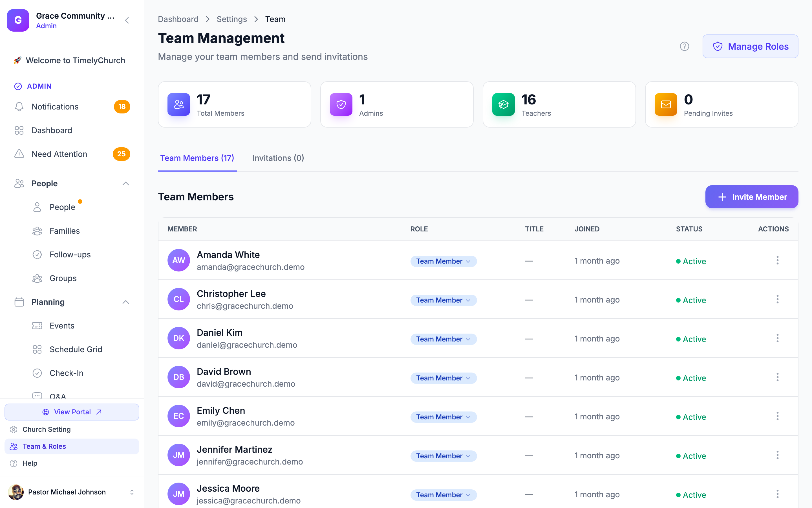Screen dimensions: 812x508
Task: Click the orange Pending Invites envelope icon
Action: click(x=666, y=104)
